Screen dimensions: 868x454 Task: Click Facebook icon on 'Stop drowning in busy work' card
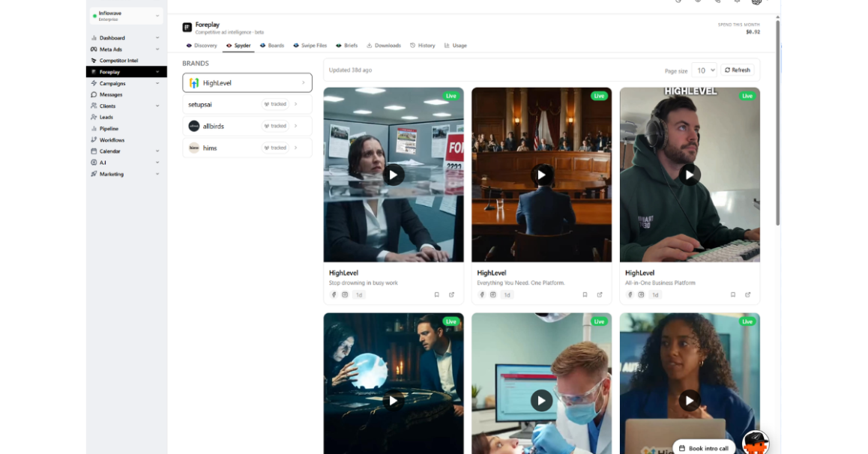point(334,294)
